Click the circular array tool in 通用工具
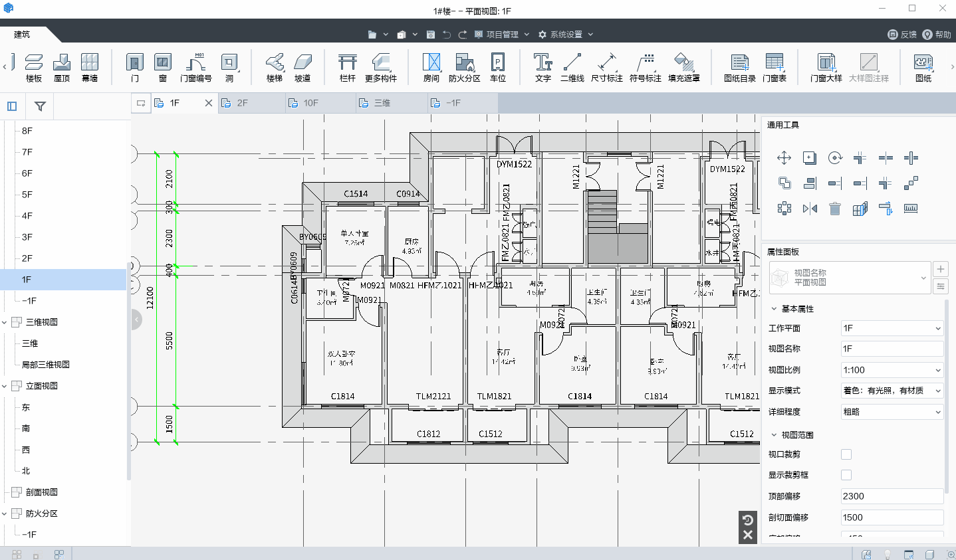Screen dimensions: 956x560 [784, 209]
